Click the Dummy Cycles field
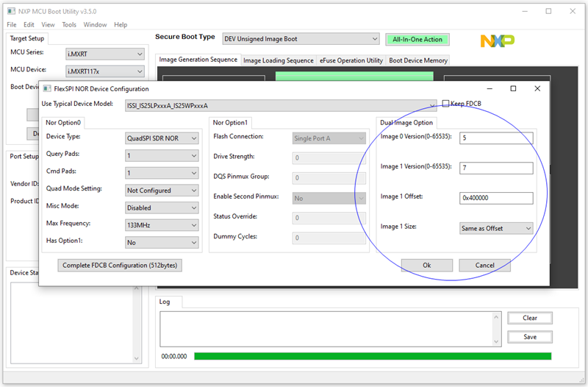Viewport: 588px width, 387px height. coord(329,238)
